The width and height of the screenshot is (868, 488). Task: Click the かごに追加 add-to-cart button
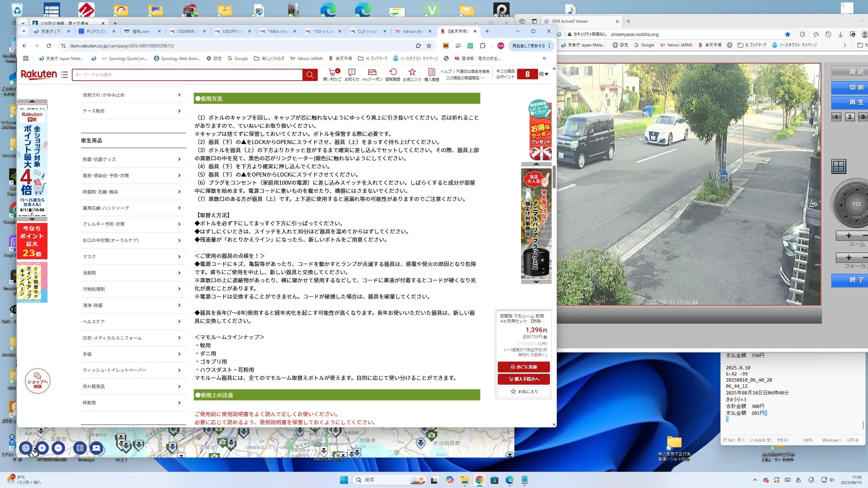tap(524, 367)
